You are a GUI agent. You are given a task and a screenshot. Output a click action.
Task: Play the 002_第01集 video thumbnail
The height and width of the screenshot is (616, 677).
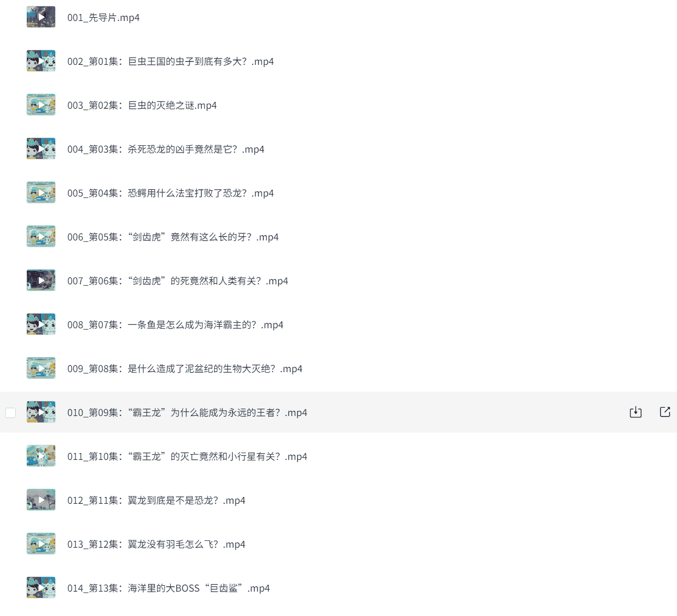click(41, 61)
